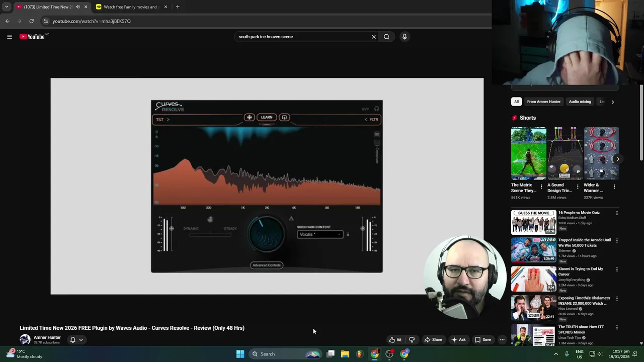
Task: Open Exposing Timothée Chalamet's watch video
Action: (x=534, y=308)
